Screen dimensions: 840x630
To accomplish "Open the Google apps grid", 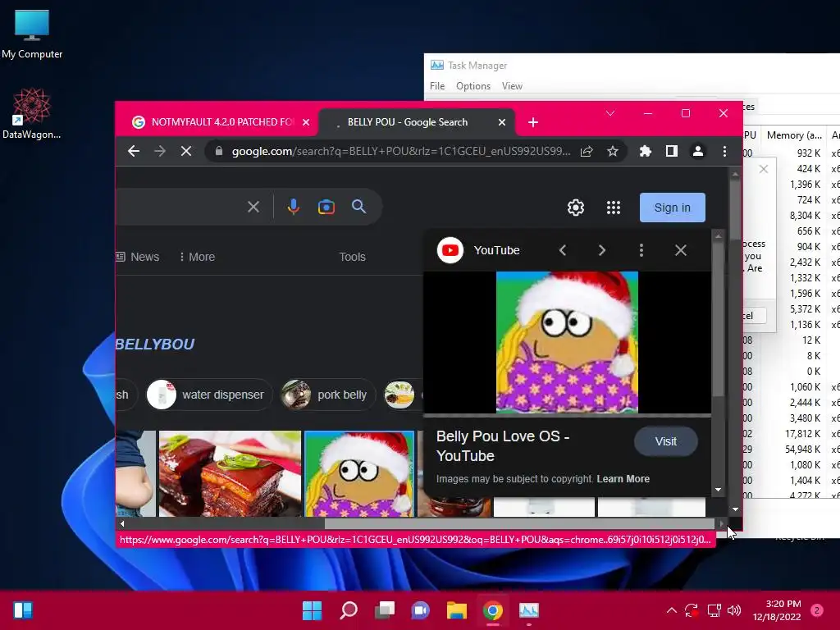I will click(x=614, y=208).
